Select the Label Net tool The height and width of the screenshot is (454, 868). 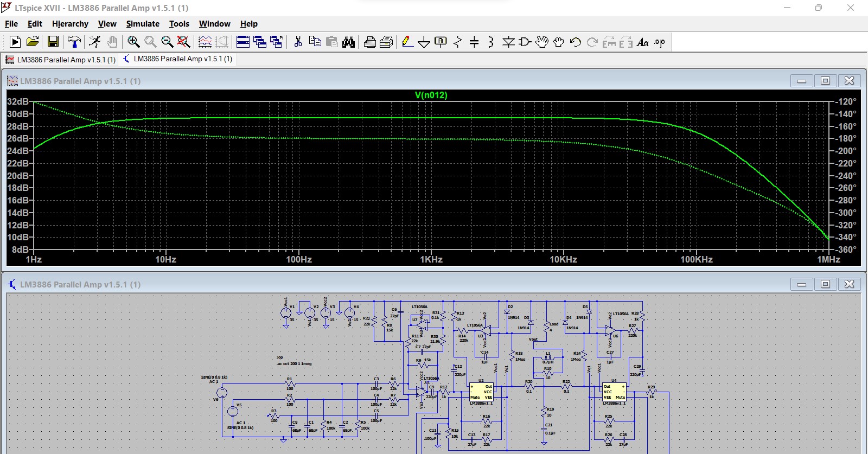(x=441, y=42)
